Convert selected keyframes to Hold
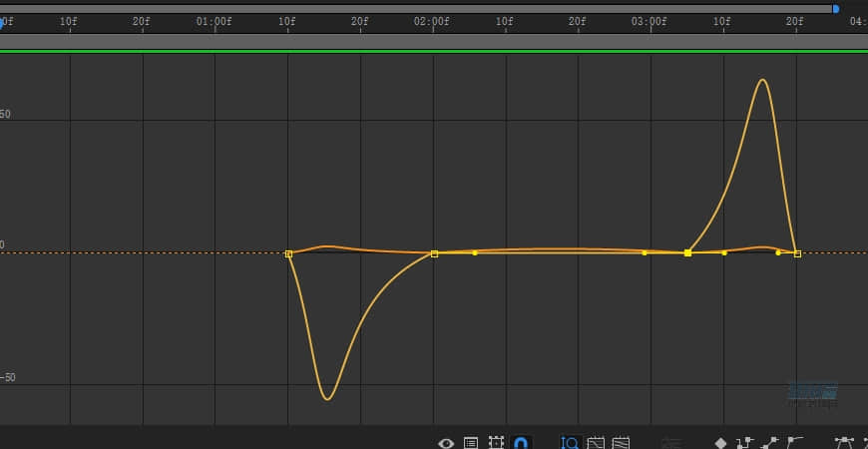The width and height of the screenshot is (868, 449). (x=744, y=442)
